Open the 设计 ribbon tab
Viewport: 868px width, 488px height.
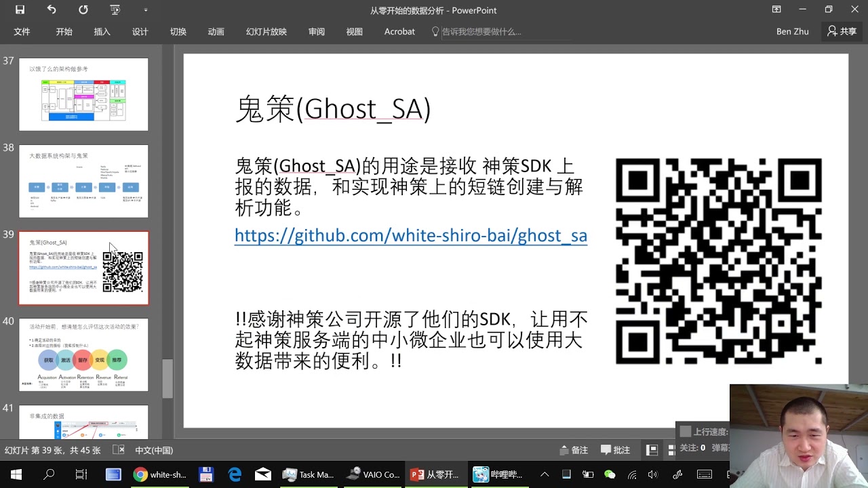[140, 31]
